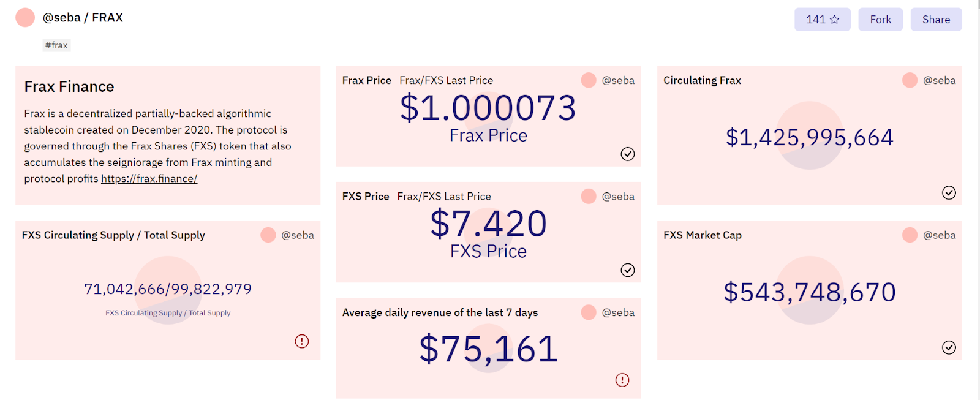The image size is (980, 400).
Task: Click @seba avatar on the Circulating Frax card
Action: click(x=910, y=80)
